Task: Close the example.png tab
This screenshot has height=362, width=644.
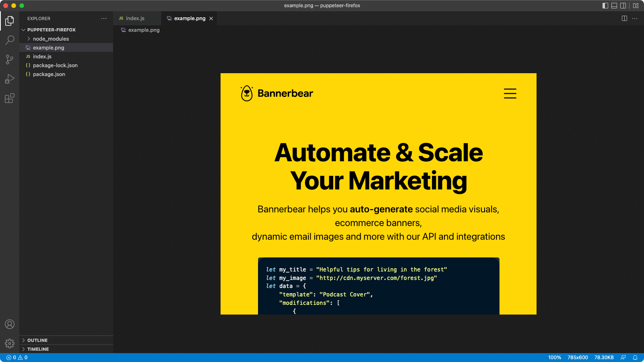Action: click(x=211, y=19)
